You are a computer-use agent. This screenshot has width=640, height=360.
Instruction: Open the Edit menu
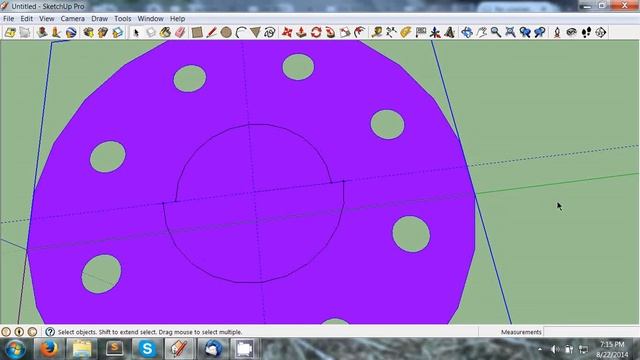pyautogui.click(x=27, y=19)
